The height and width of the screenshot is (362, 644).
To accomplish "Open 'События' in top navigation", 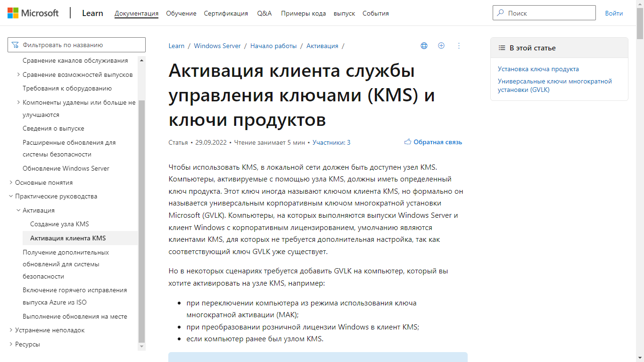I will [376, 13].
